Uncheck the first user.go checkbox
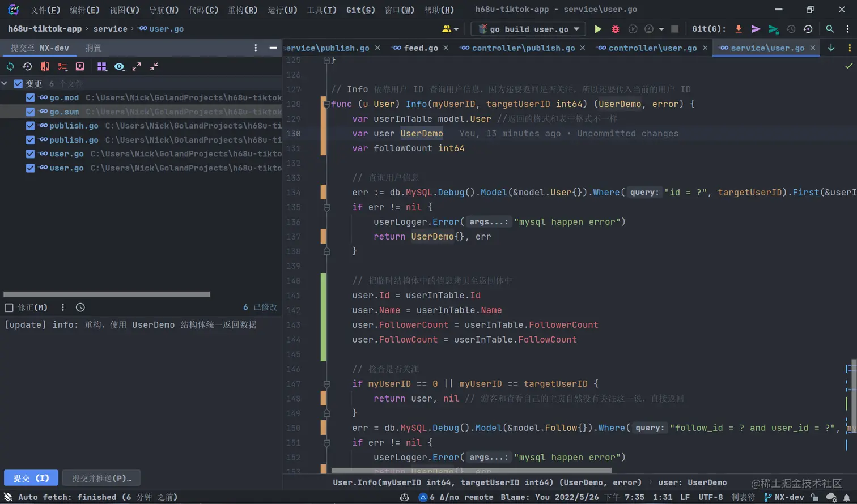 coord(30,154)
